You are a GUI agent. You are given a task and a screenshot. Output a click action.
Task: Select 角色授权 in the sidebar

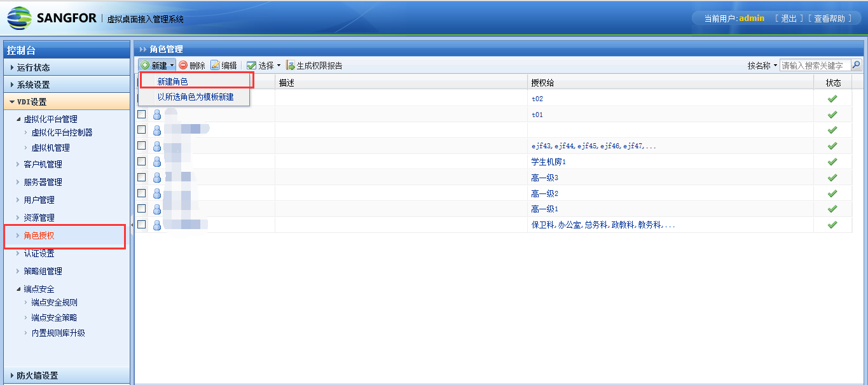click(x=39, y=235)
